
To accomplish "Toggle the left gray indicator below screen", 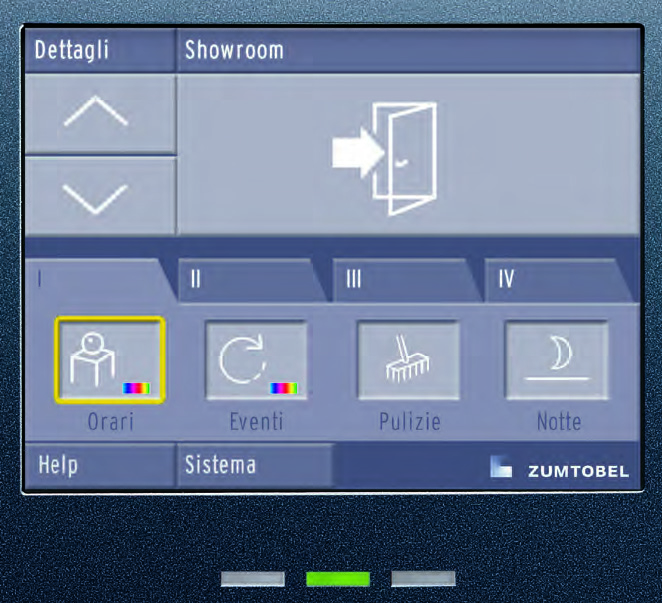I will click(x=252, y=579).
